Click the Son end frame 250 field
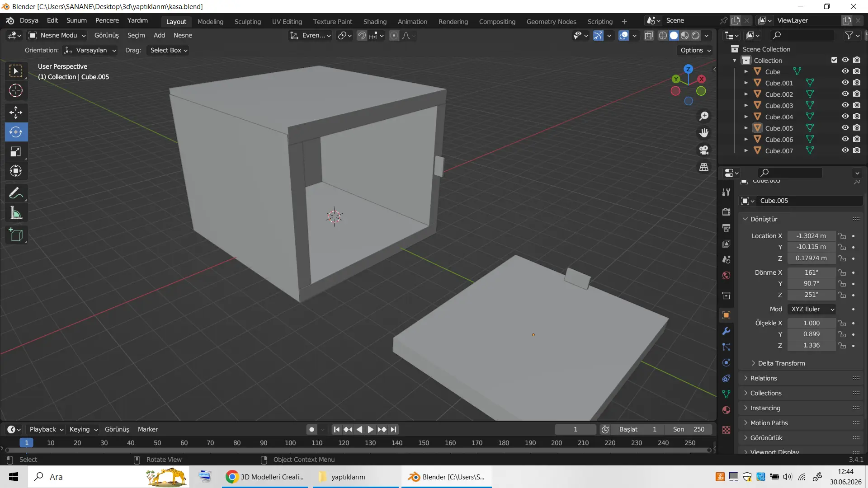Viewport: 868px width, 488px height. pos(689,429)
